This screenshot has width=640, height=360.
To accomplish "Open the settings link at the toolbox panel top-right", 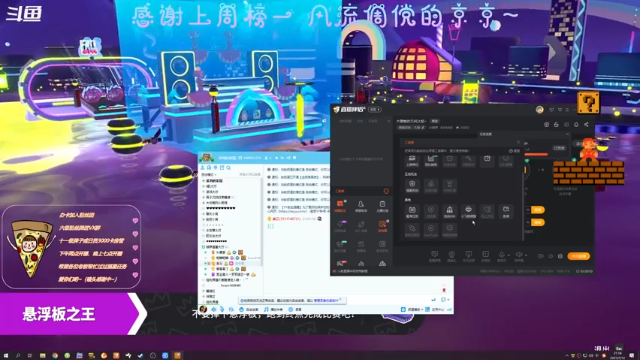I will tap(514, 151).
